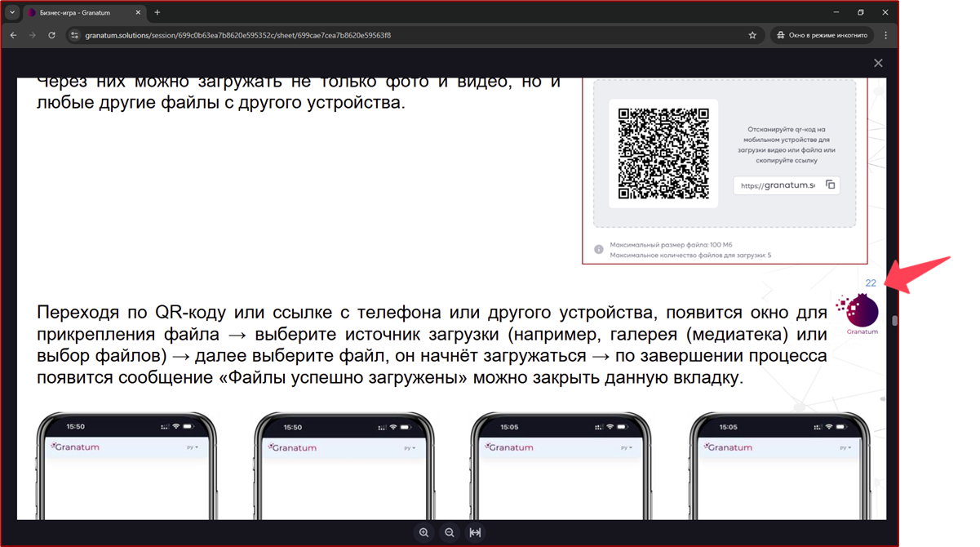Open the tab search dropdown
This screenshot has height=547, width=980.
tap(12, 12)
